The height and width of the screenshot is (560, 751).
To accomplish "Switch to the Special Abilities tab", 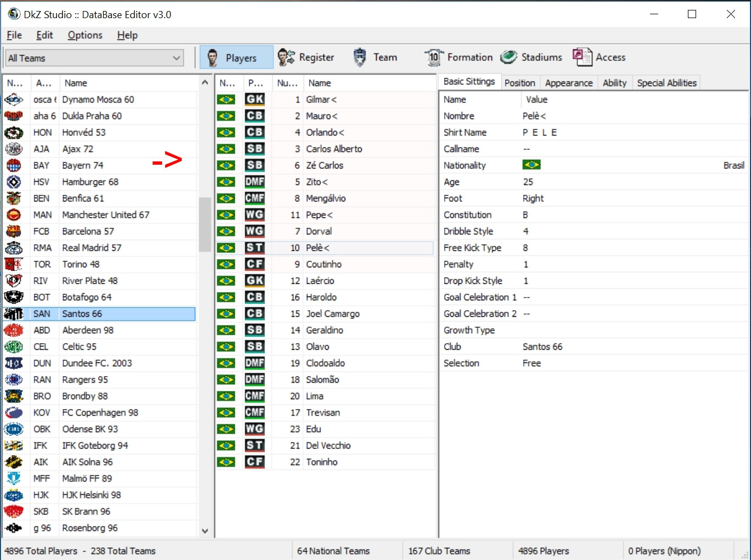I will click(x=666, y=83).
